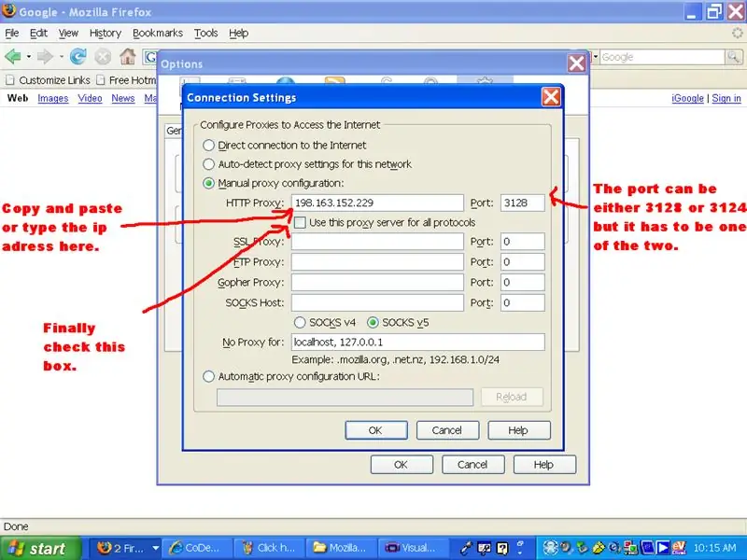Click the Customize Links bookmark
This screenshot has height=560, width=747.
pos(49,80)
